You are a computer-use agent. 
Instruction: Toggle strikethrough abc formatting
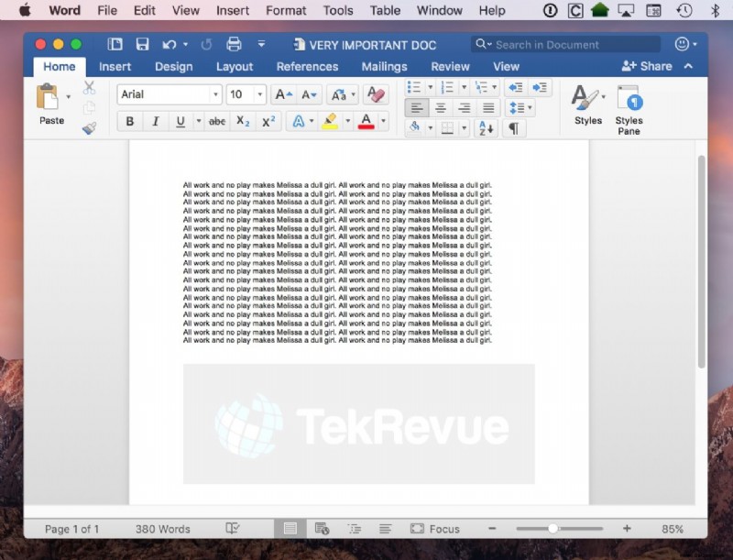(217, 122)
